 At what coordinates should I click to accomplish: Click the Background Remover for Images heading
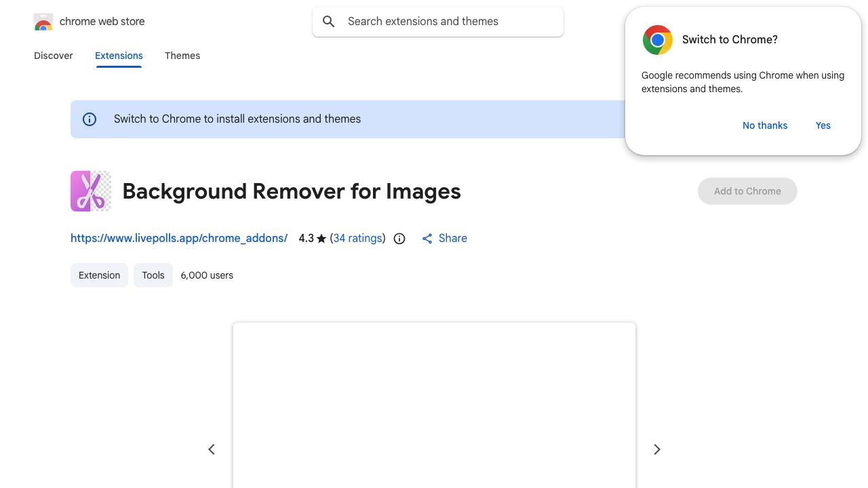coord(292,191)
